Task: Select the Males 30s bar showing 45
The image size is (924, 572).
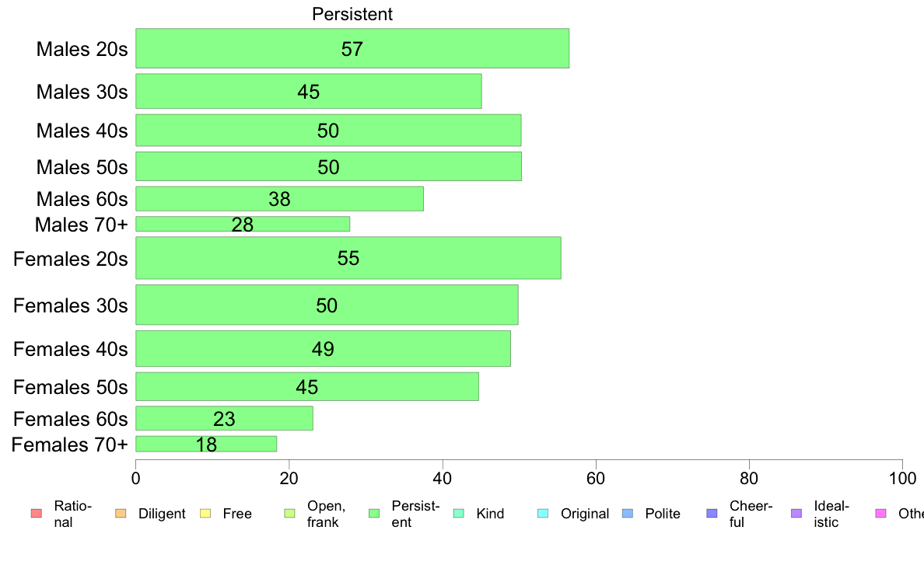Action: point(309,91)
